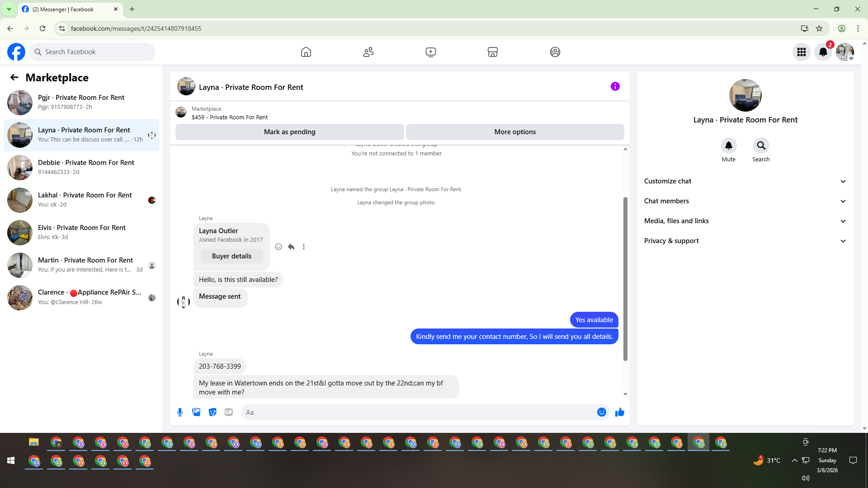Expand the Chat members section
Viewport: 868px width, 488px height.
pyautogui.click(x=745, y=201)
